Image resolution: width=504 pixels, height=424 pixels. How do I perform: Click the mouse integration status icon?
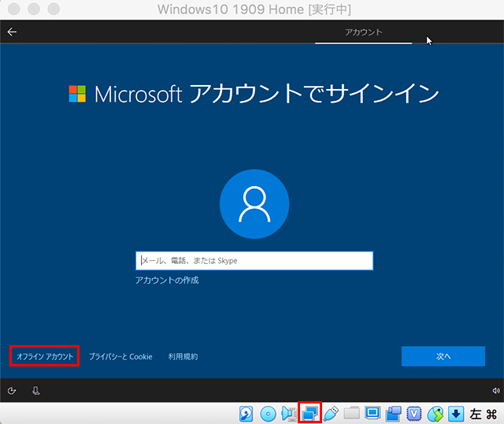point(435,414)
